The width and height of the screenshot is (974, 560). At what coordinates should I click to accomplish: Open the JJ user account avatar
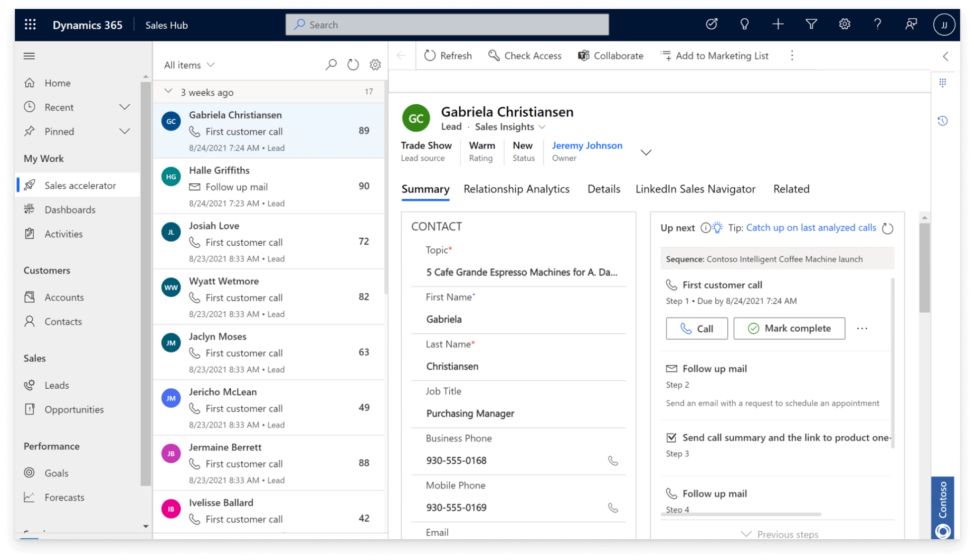coord(944,25)
